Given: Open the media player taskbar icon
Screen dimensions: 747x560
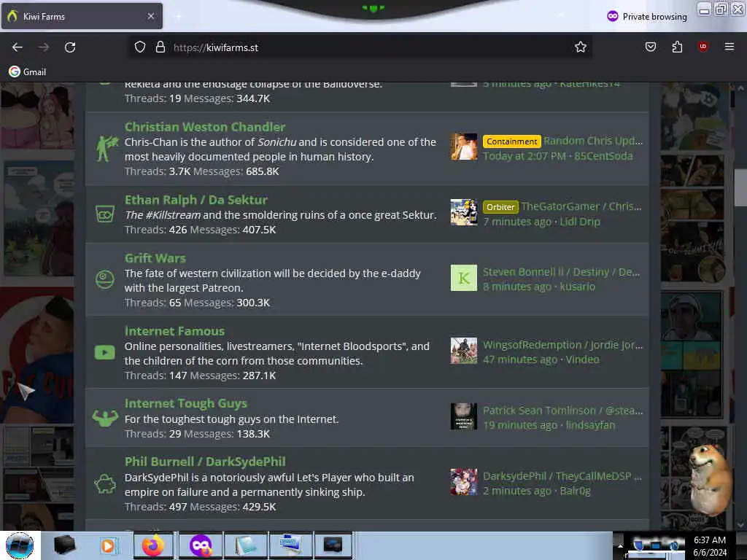Looking at the screenshot, I should coord(108,545).
